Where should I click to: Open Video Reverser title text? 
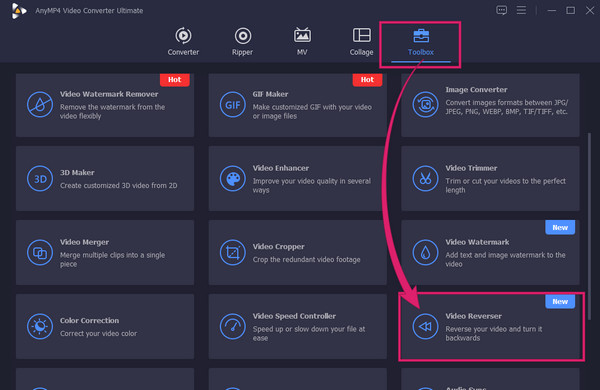(473, 316)
